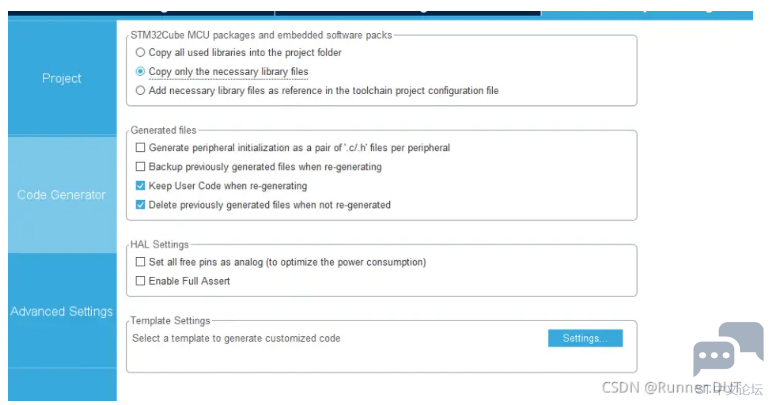Open the Advanced Settings tab
Screen dimensions: 772x405
click(x=62, y=311)
